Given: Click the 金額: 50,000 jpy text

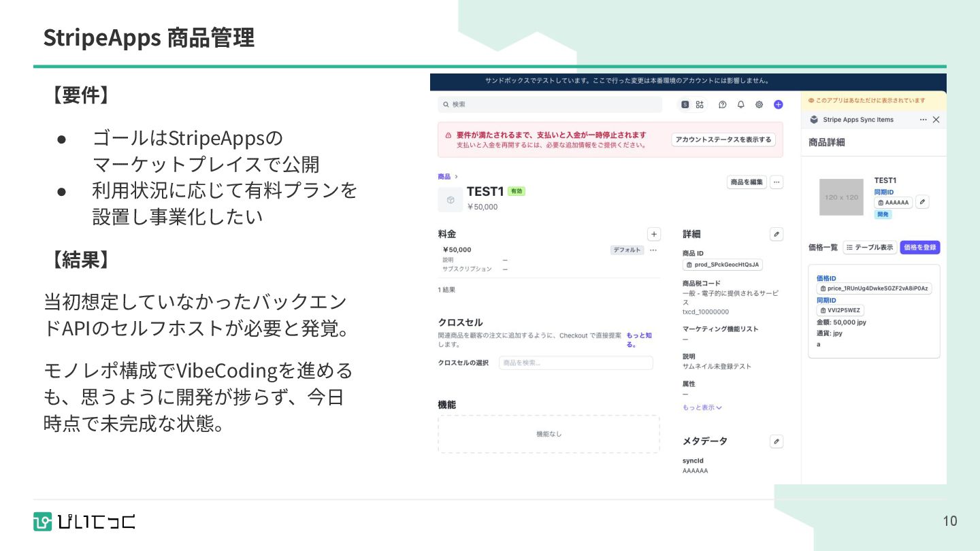Looking at the screenshot, I should (x=841, y=322).
